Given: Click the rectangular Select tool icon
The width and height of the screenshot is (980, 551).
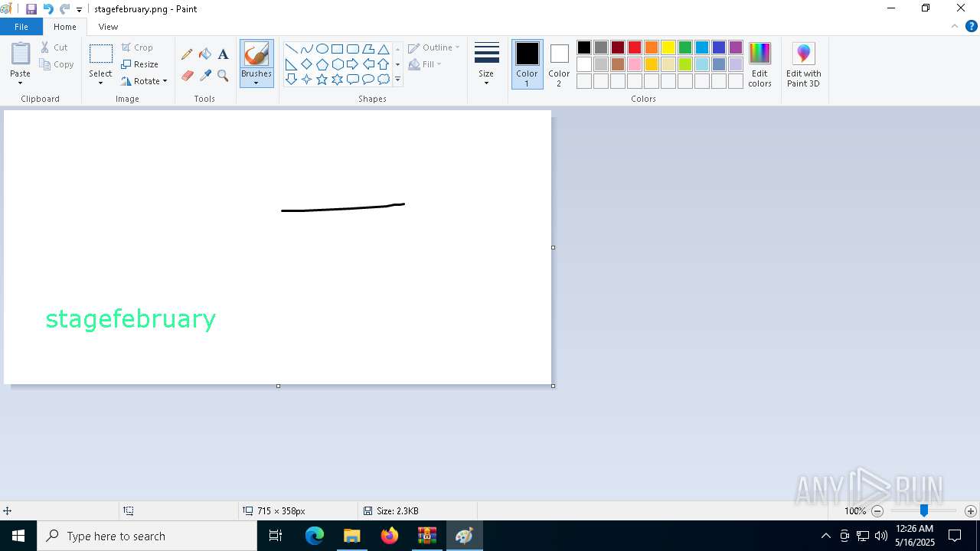Looking at the screenshot, I should pos(100,54).
